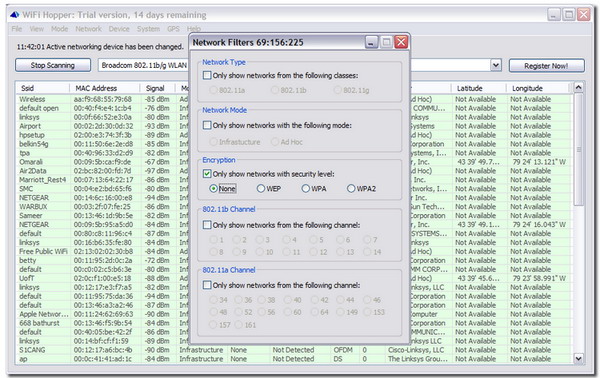Open the GPS menu

point(173,29)
